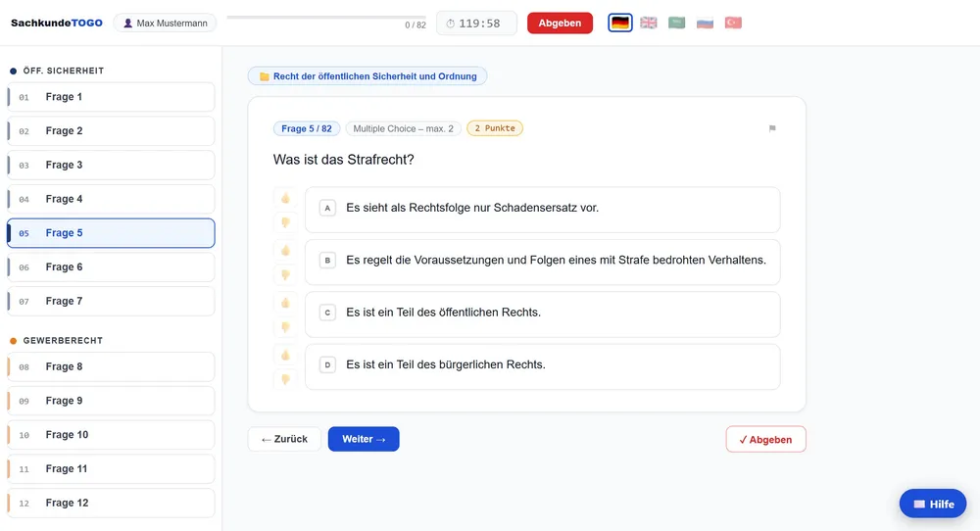Image resolution: width=980 pixels, height=531 pixels.
Task: Click the Max Mustermann user chip
Action: pyautogui.click(x=165, y=24)
